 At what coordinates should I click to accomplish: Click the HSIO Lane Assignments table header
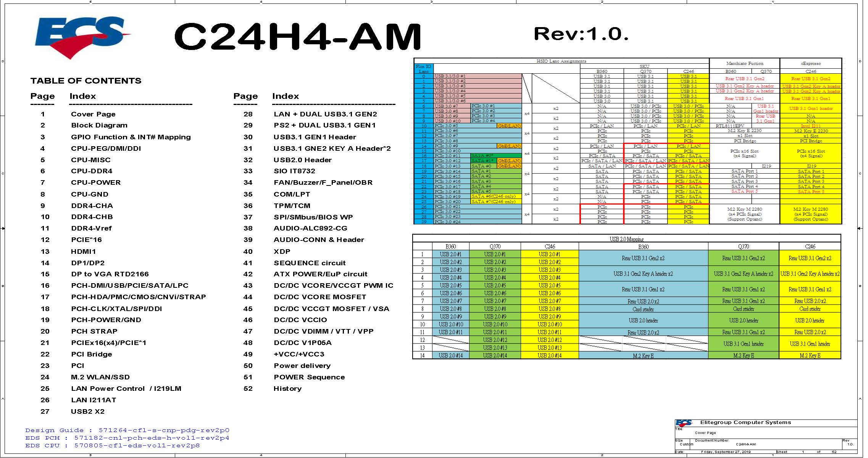(561, 61)
